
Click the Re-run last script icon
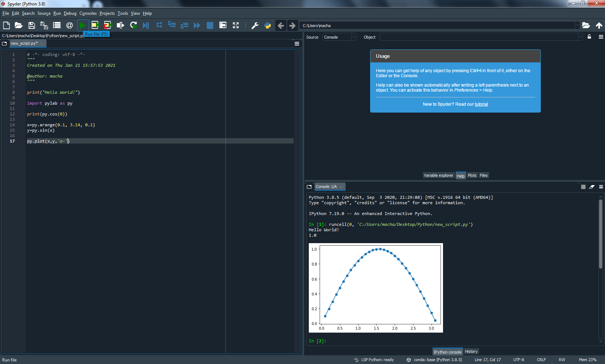click(133, 25)
